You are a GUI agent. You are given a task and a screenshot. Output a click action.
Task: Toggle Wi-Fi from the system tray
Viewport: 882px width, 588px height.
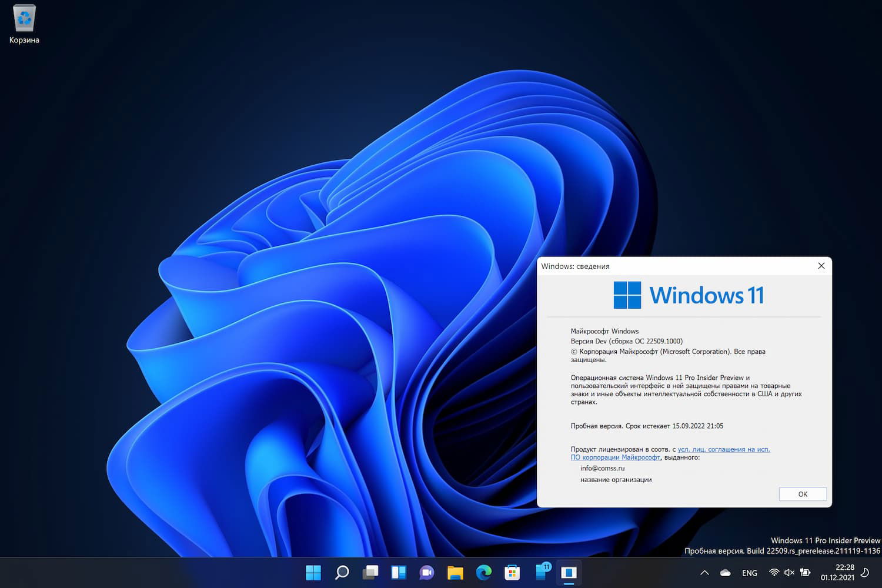pyautogui.click(x=774, y=572)
